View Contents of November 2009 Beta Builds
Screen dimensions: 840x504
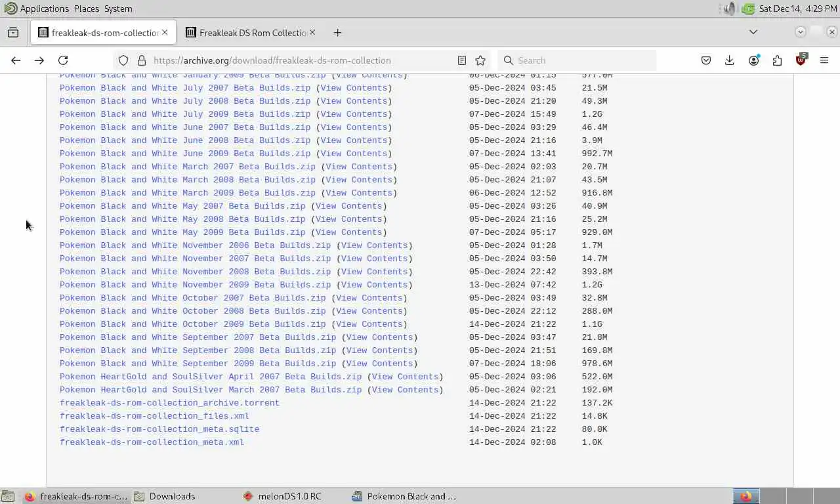[374, 285]
